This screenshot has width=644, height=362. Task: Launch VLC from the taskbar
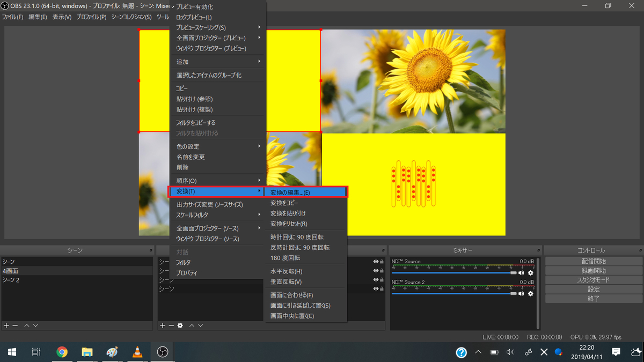[x=137, y=352]
